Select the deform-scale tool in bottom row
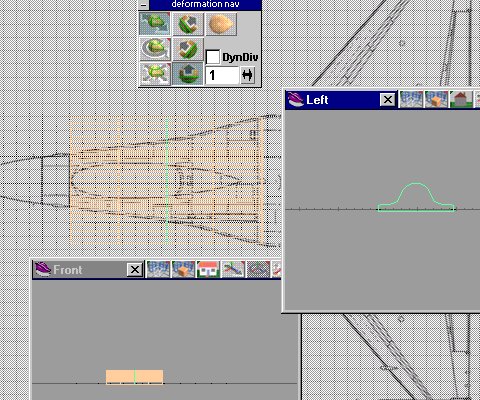 point(155,74)
